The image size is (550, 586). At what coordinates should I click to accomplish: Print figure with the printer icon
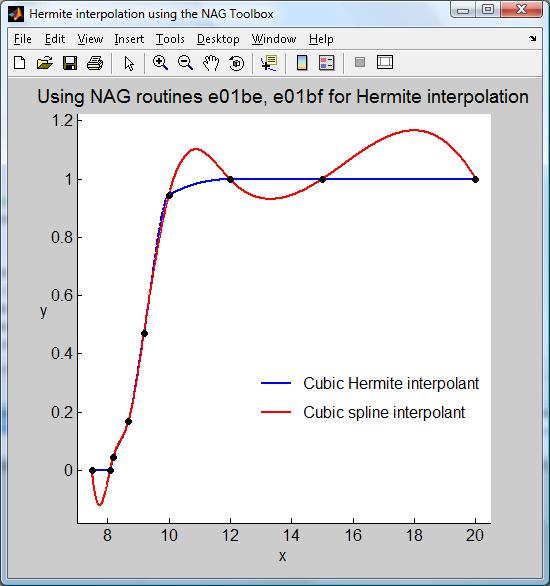point(95,63)
